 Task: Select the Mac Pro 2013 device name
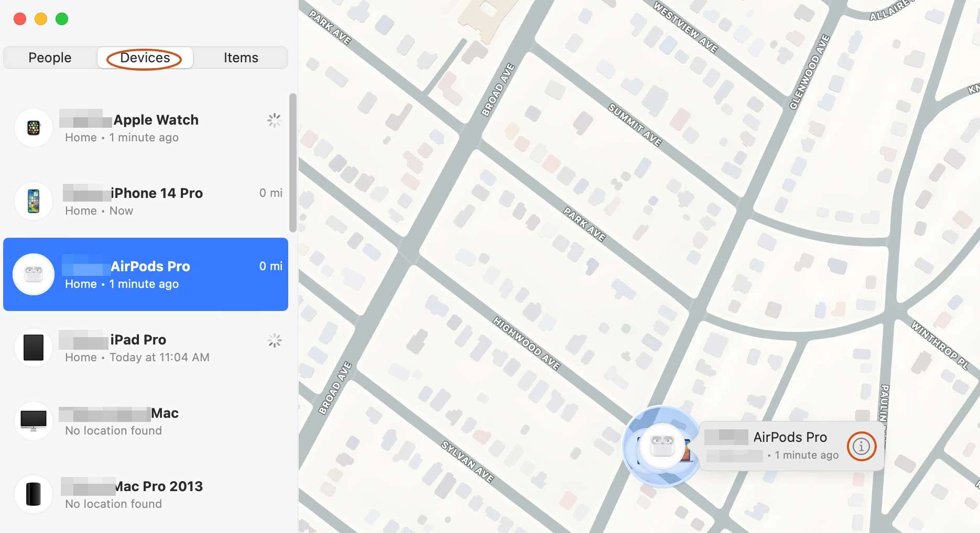[x=159, y=486]
